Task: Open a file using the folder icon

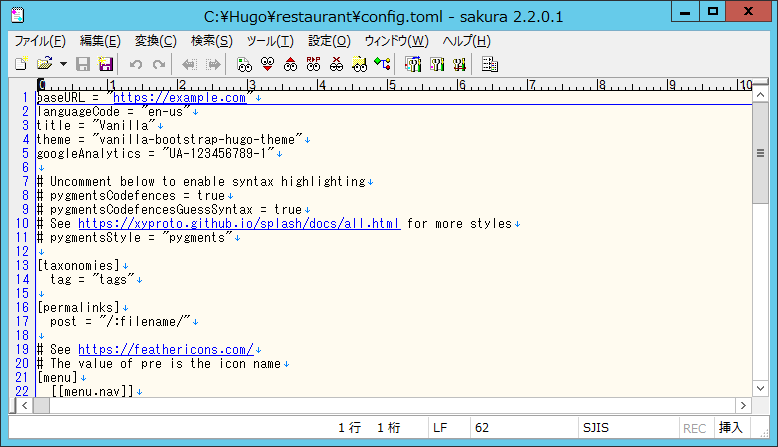Action: coord(45,64)
